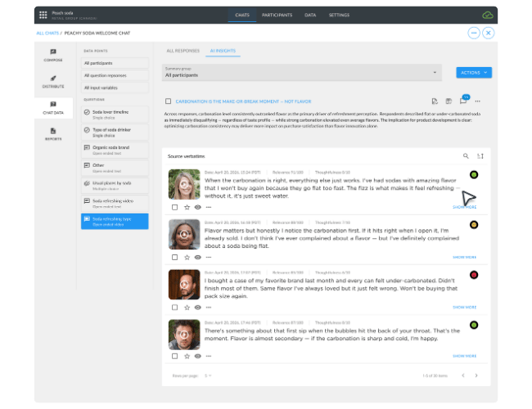Click the insight export document icon
Viewport: 532px width, 409px height.
[x=435, y=101]
